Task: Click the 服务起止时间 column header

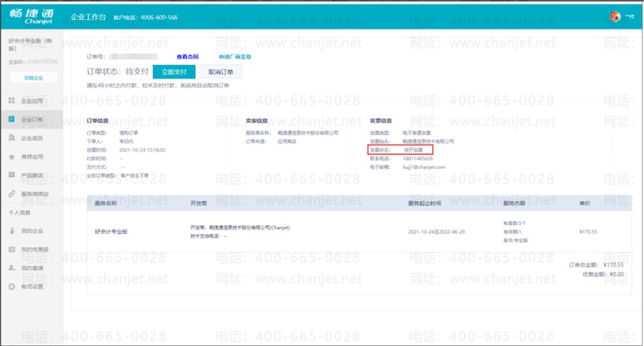Action: pos(424,203)
